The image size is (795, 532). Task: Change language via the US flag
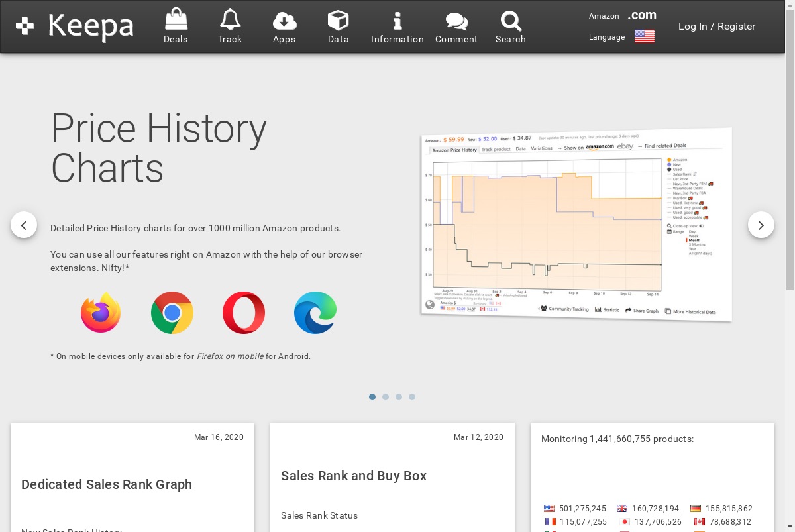pos(645,36)
